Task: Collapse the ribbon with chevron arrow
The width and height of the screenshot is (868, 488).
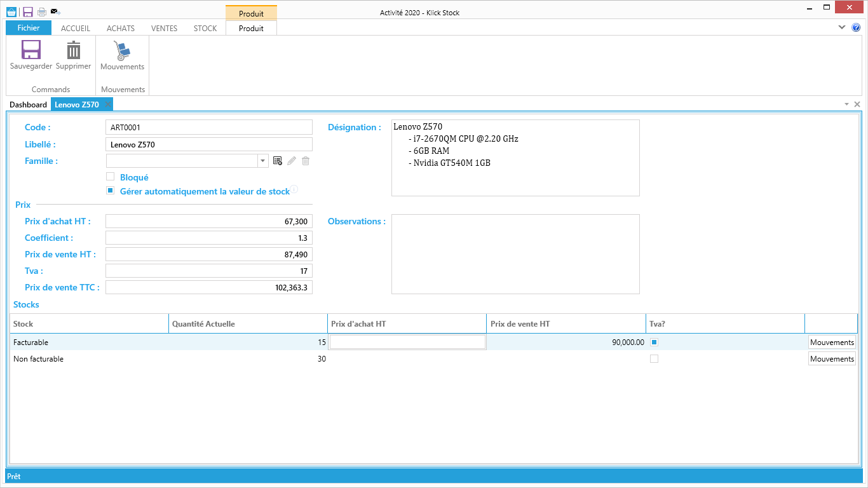Action: (x=842, y=27)
